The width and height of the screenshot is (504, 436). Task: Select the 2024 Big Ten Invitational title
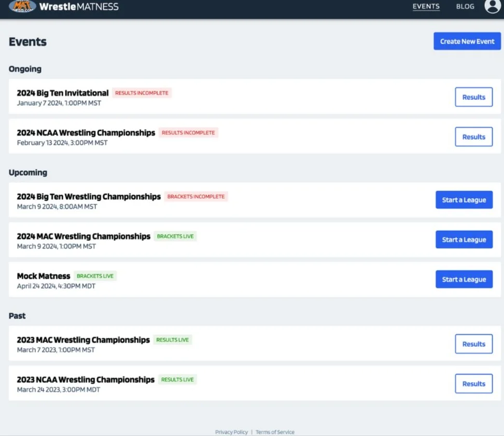pyautogui.click(x=63, y=93)
